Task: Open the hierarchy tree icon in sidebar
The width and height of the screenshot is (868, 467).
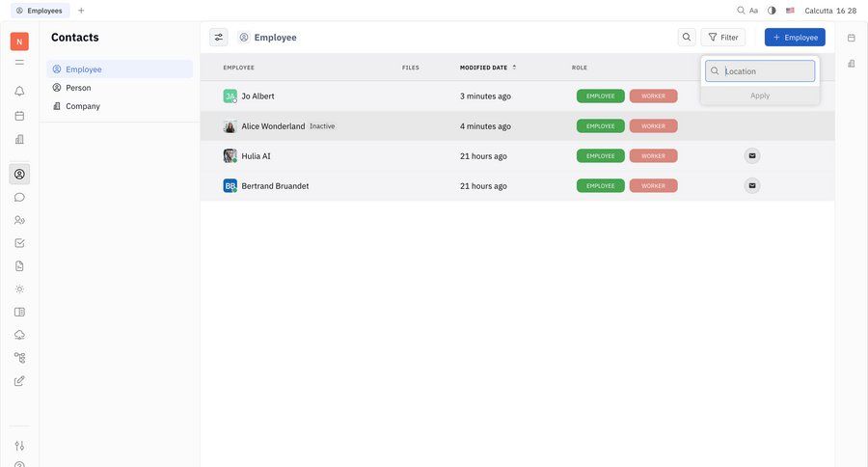Action: pos(19,358)
